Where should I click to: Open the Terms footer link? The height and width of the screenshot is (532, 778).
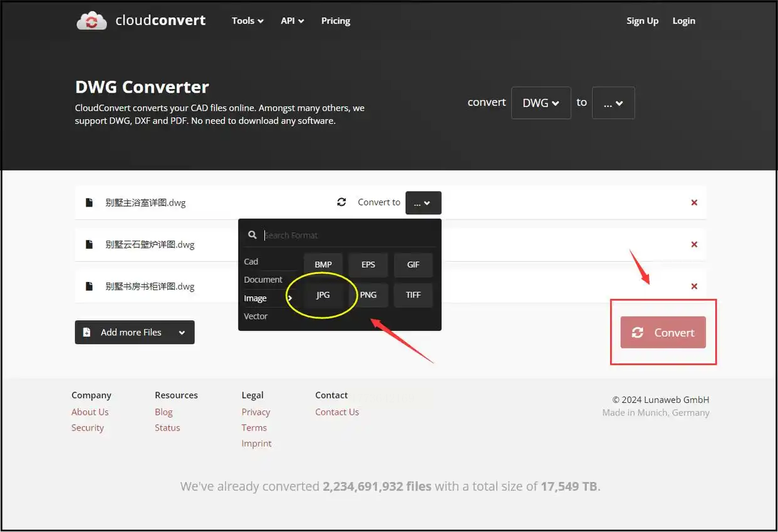point(254,427)
